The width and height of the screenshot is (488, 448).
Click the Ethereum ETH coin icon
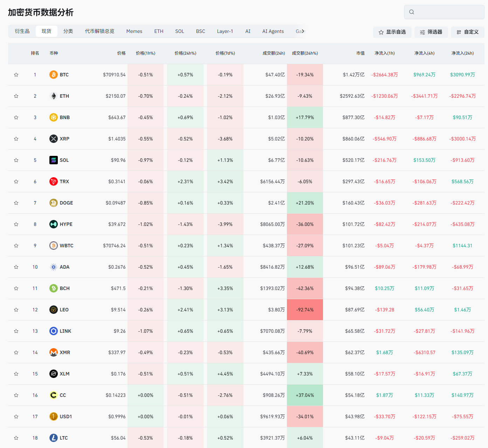pos(53,96)
